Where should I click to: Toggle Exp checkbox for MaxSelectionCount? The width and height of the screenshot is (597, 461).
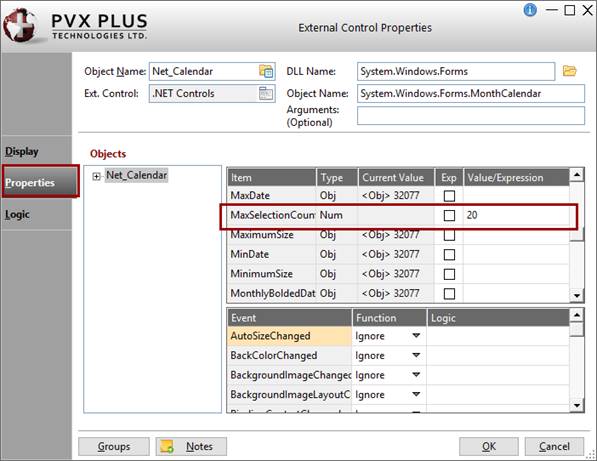coord(449,215)
